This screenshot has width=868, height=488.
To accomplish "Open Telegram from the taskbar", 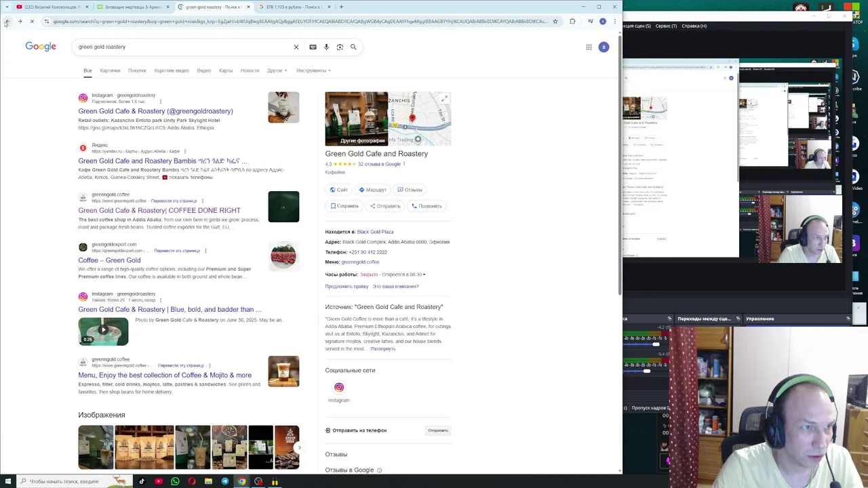I will coord(225,481).
